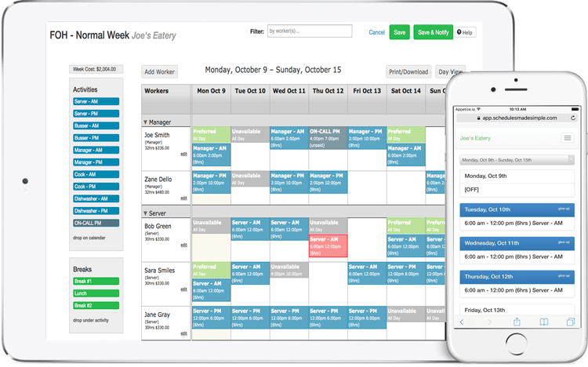Click edit link for Jane Gray
This screenshot has height=367, width=588.
183,333
